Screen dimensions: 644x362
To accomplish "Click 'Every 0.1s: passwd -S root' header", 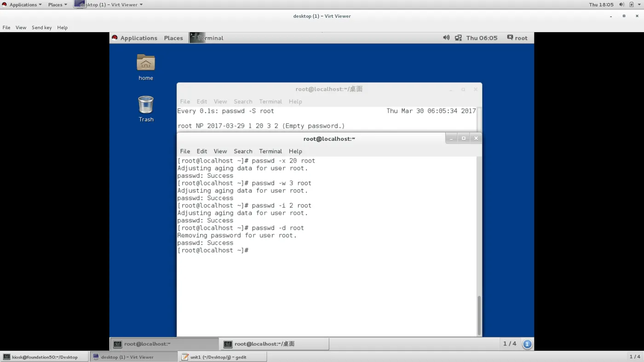I will click(x=226, y=111).
